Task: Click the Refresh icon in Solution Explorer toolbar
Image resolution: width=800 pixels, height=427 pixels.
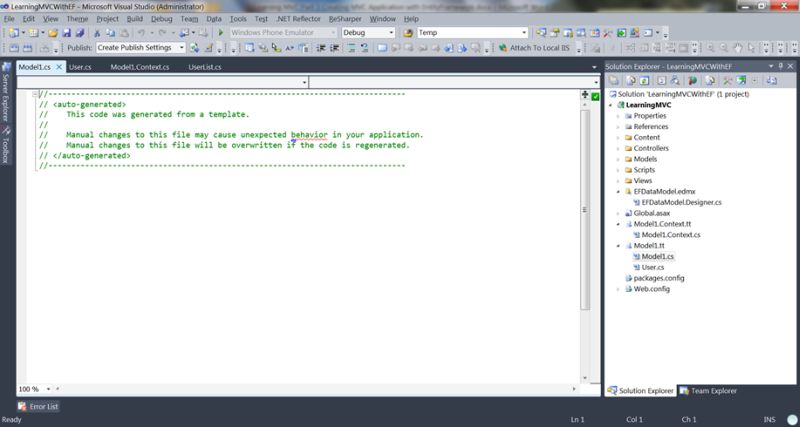Action: point(645,81)
